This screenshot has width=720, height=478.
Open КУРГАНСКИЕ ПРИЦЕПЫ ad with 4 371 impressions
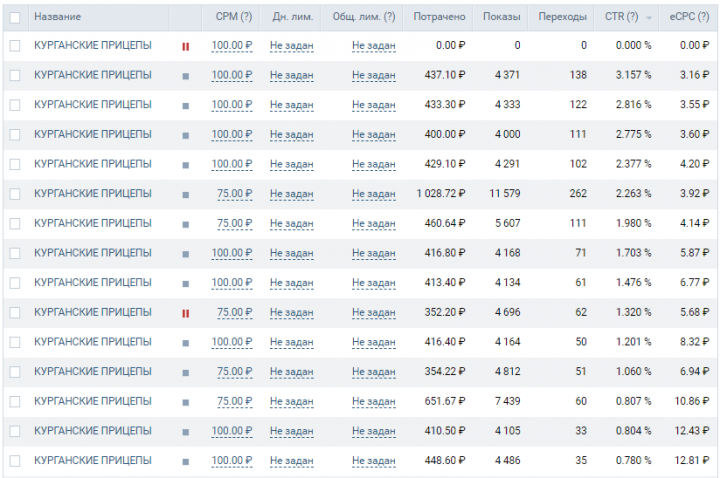pos(93,75)
